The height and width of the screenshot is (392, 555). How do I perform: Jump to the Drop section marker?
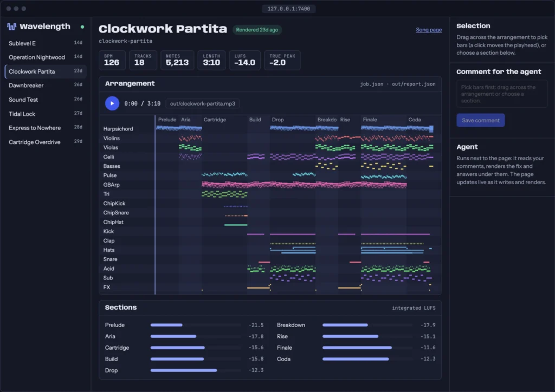[x=277, y=120]
